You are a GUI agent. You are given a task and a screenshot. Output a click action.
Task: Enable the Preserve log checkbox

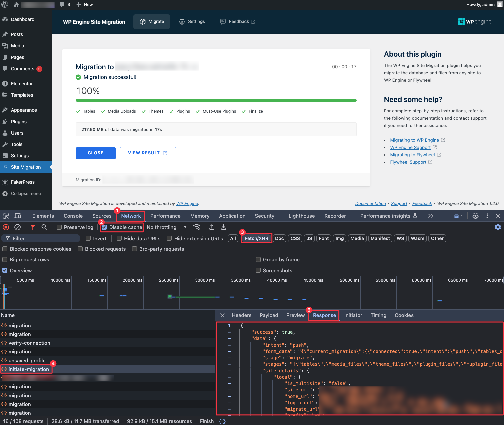pos(59,227)
